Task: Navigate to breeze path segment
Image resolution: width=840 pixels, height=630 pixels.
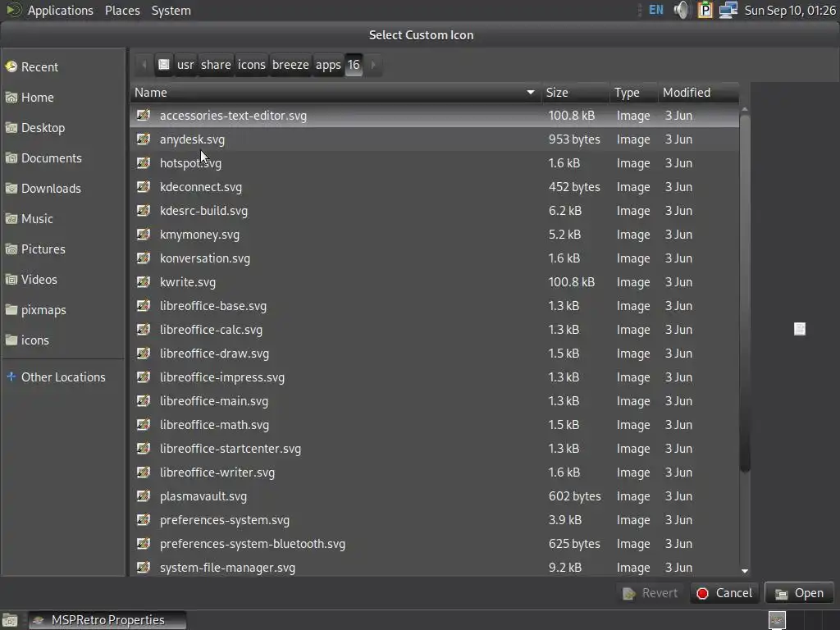Action: coord(290,65)
